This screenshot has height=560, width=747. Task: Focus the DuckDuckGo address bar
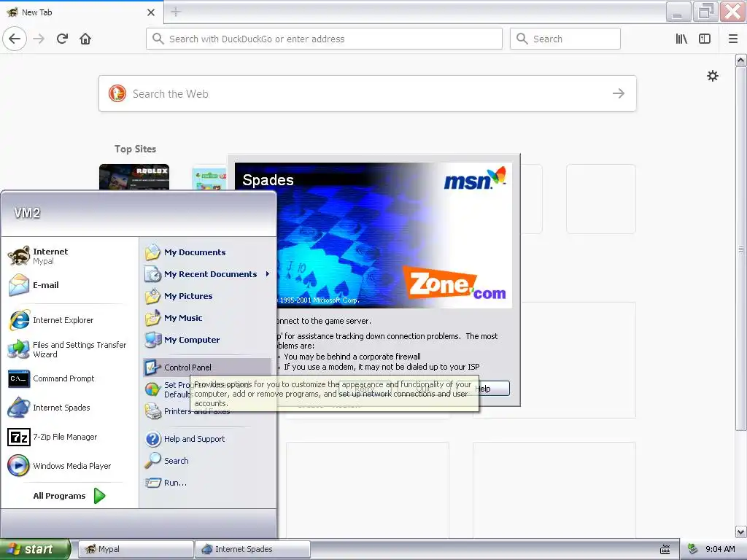coord(324,39)
